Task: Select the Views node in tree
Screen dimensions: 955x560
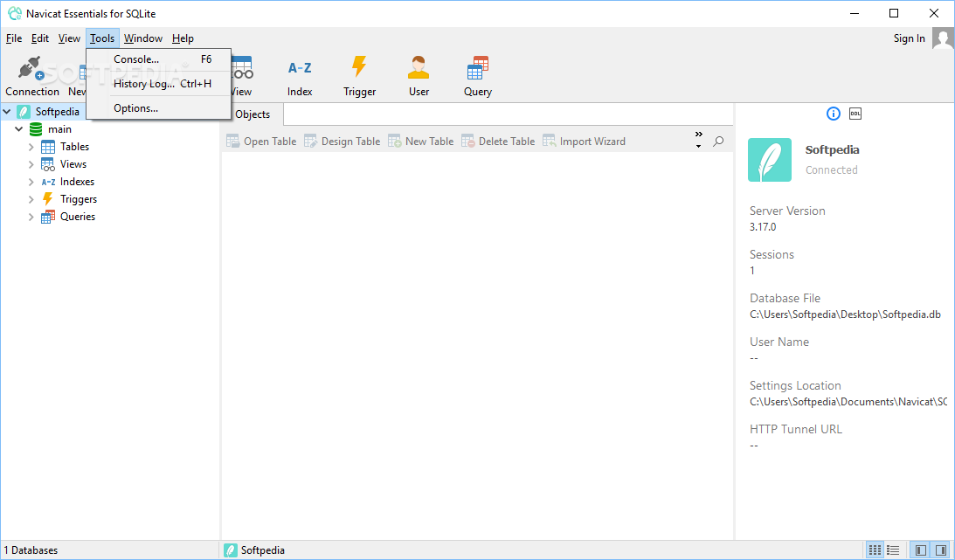Action: tap(73, 164)
